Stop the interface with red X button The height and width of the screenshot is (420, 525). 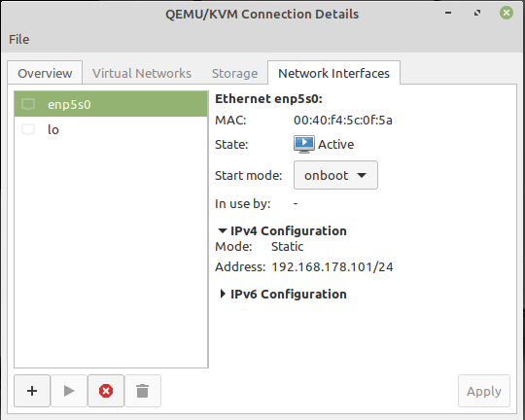106,391
